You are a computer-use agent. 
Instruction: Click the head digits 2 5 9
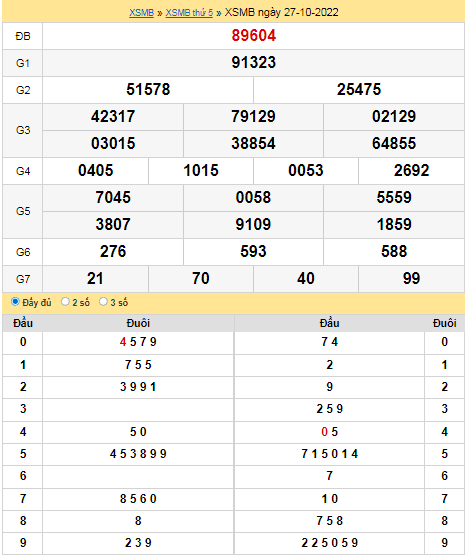pos(329,409)
